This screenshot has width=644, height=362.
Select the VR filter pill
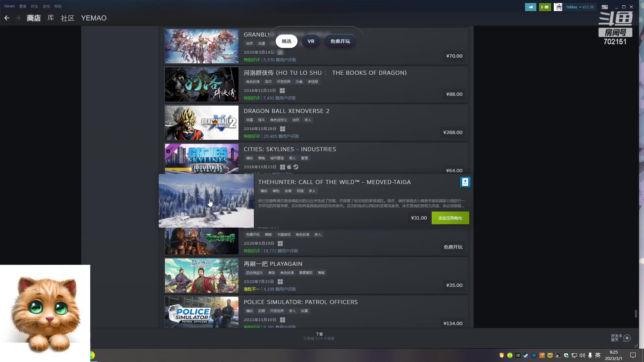pyautogui.click(x=311, y=41)
